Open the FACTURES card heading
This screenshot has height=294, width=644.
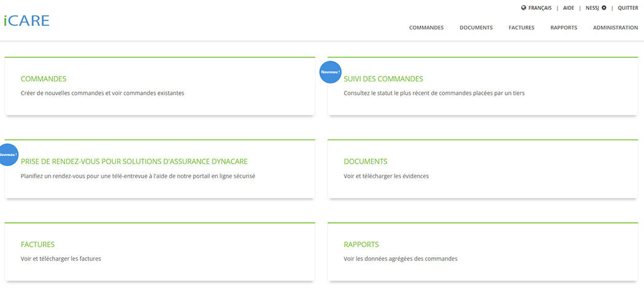[x=37, y=244]
